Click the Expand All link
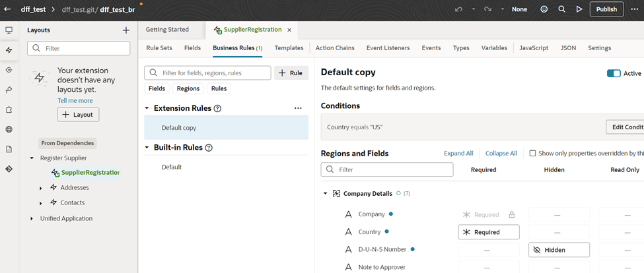 (458, 153)
